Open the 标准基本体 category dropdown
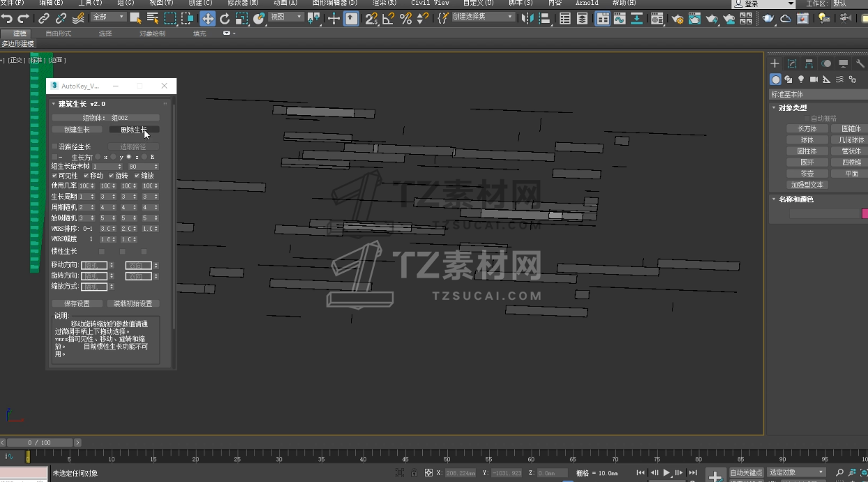The width and height of the screenshot is (868, 482). [x=818, y=94]
